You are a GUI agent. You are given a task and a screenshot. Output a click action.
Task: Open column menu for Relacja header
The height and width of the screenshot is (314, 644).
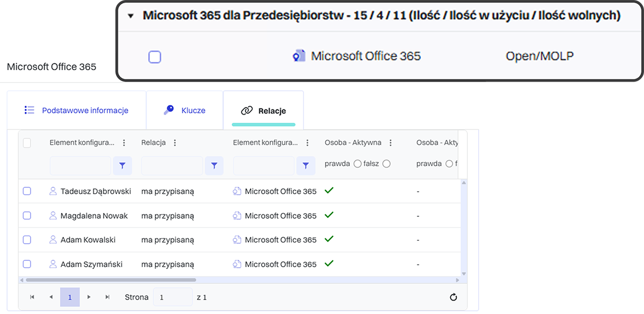click(174, 143)
